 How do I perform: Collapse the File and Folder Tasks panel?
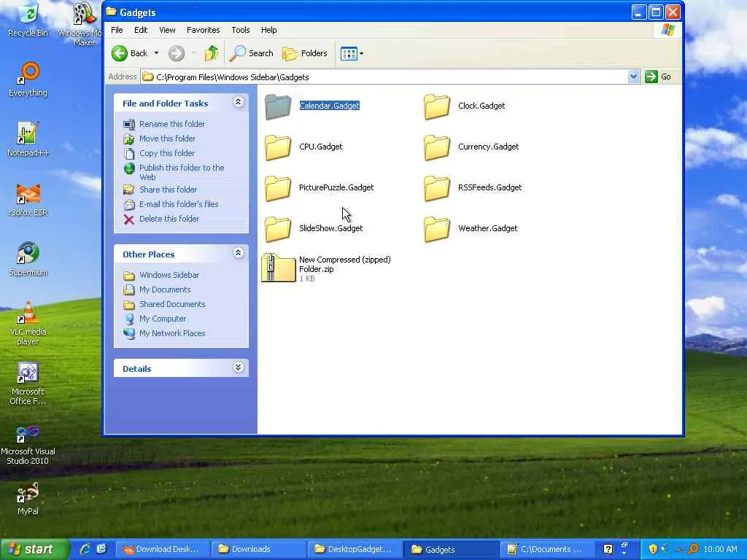(239, 102)
